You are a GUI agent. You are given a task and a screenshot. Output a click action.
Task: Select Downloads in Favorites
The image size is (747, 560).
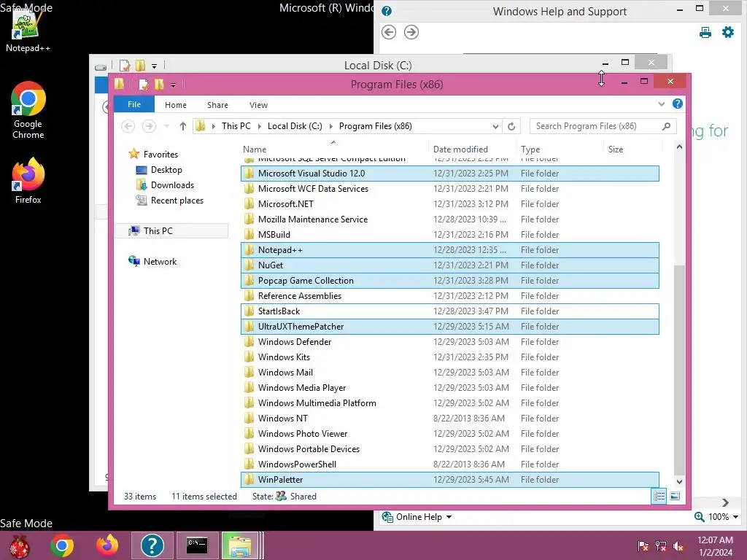click(172, 184)
